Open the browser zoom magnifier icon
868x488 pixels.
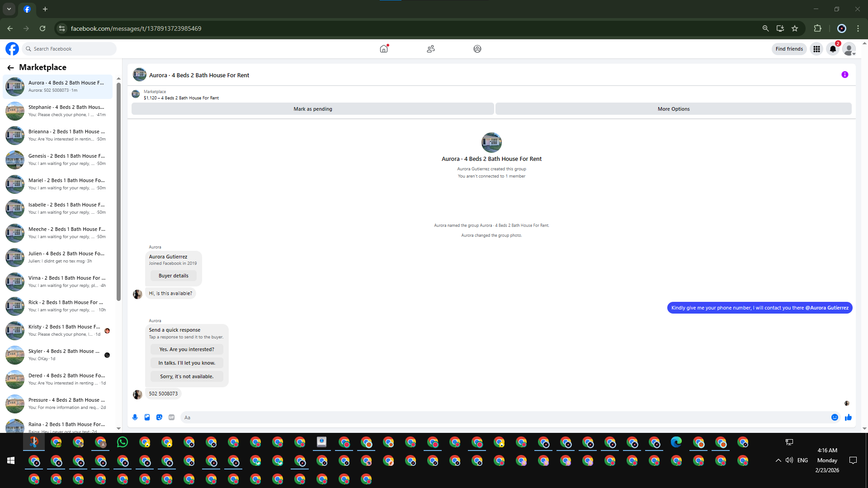[x=765, y=28]
